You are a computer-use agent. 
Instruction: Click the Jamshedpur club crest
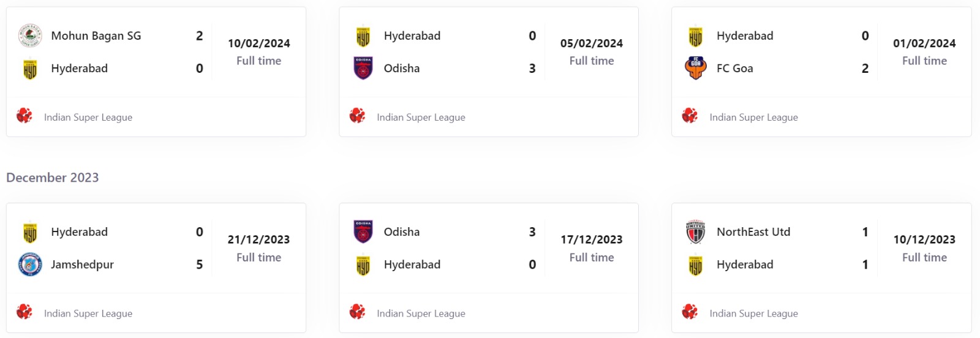[x=30, y=265]
